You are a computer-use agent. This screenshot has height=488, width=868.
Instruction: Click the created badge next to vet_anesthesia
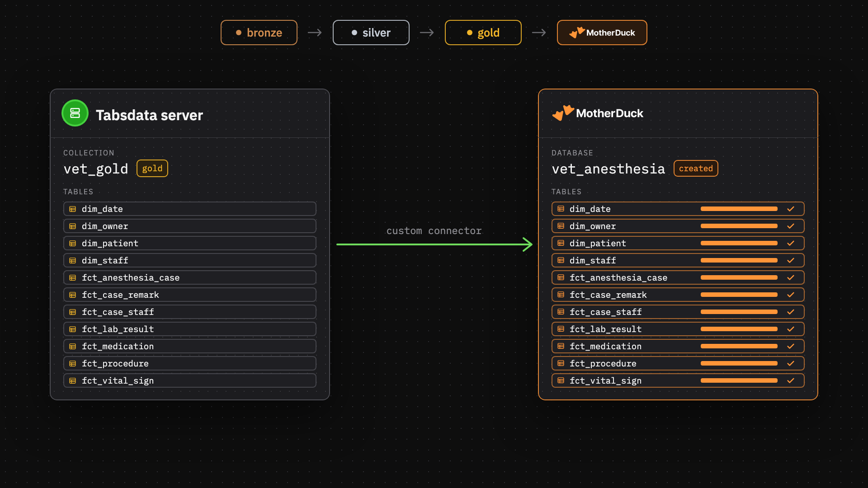pos(696,169)
